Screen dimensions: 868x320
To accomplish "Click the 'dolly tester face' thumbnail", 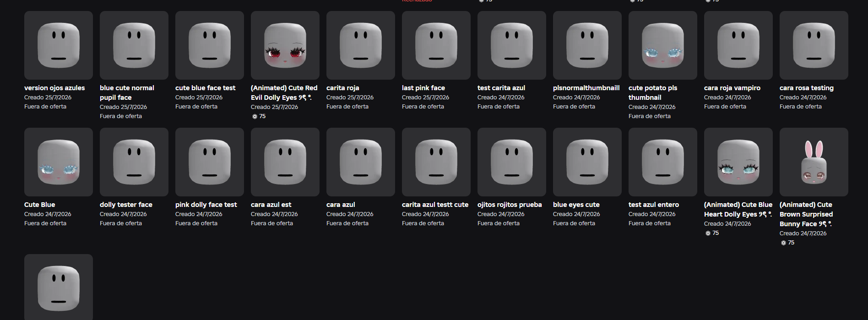I will pos(134,162).
